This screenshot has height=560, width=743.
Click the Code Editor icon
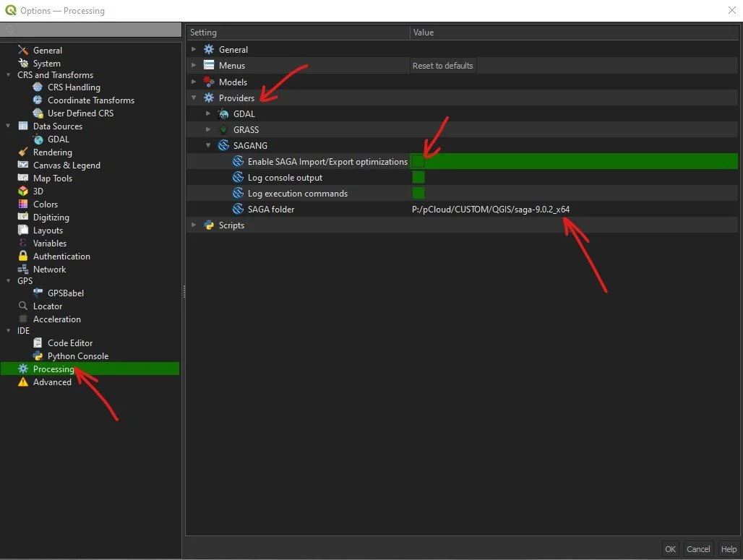click(x=38, y=343)
